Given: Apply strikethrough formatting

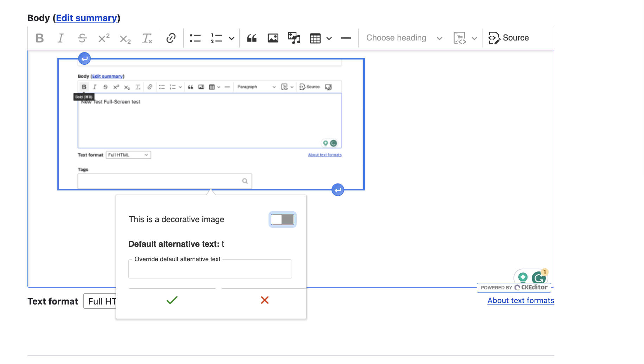Looking at the screenshot, I should coord(82,38).
